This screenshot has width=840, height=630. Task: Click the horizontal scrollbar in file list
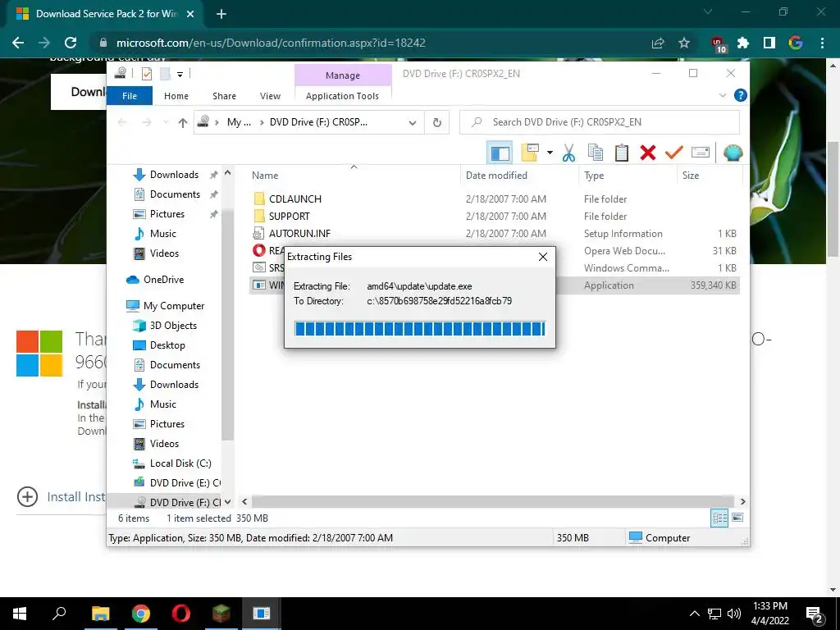[x=493, y=502]
